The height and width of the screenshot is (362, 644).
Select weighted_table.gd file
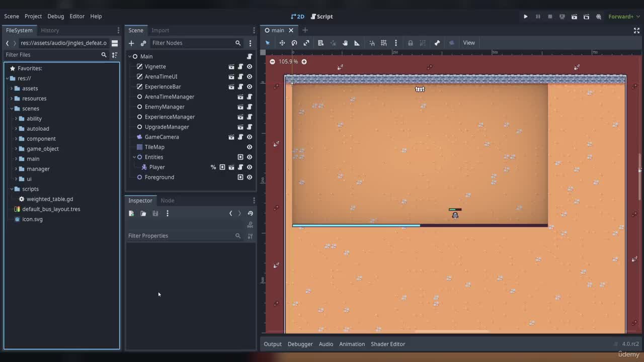point(50,199)
